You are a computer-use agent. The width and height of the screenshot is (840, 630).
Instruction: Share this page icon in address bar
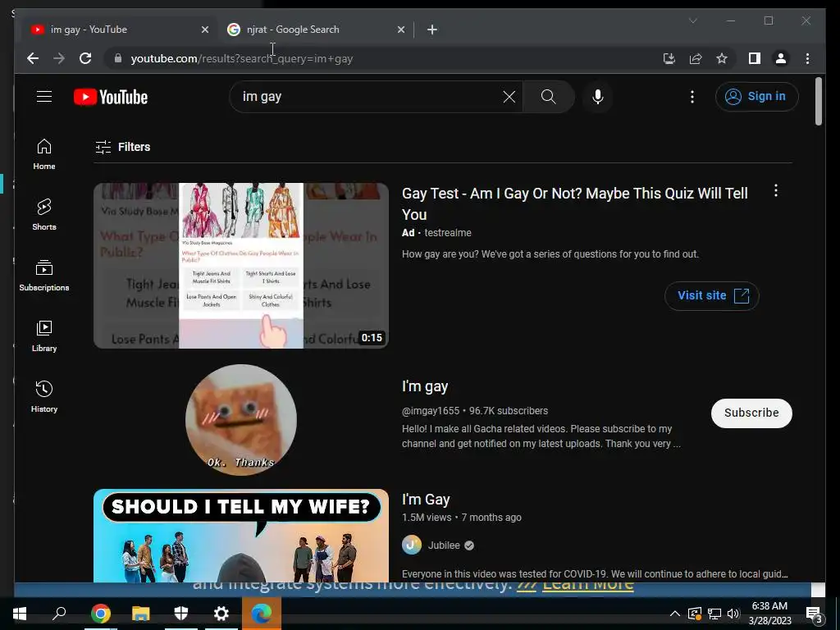point(696,58)
